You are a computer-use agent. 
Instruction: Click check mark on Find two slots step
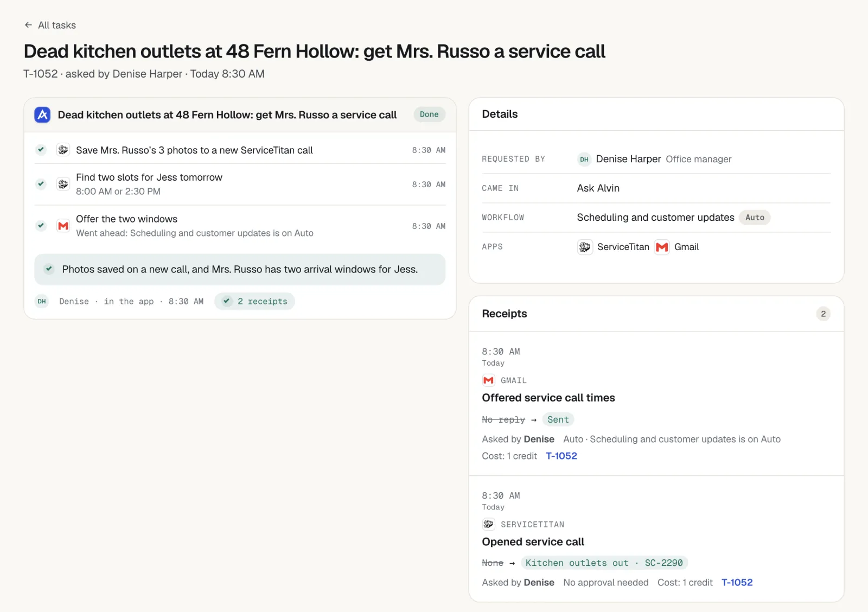41,184
